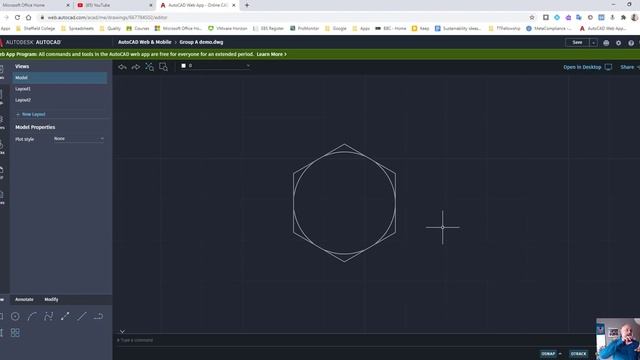Select the Circle draw tool
Screen dimensions: 640x360
tap(15, 316)
